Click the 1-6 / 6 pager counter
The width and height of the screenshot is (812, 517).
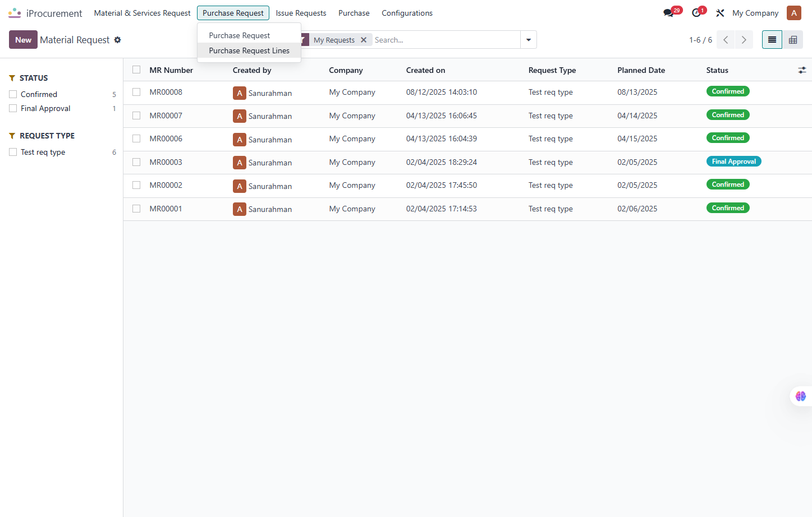pyautogui.click(x=700, y=40)
